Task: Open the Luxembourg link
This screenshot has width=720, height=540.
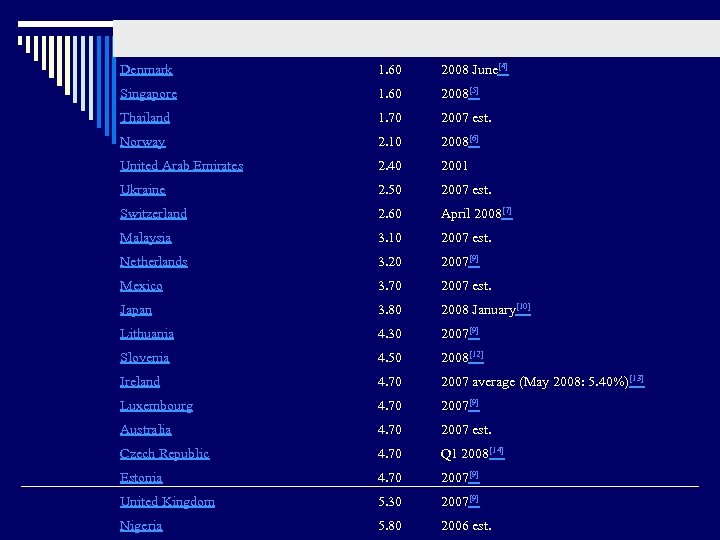Action: tap(156, 406)
